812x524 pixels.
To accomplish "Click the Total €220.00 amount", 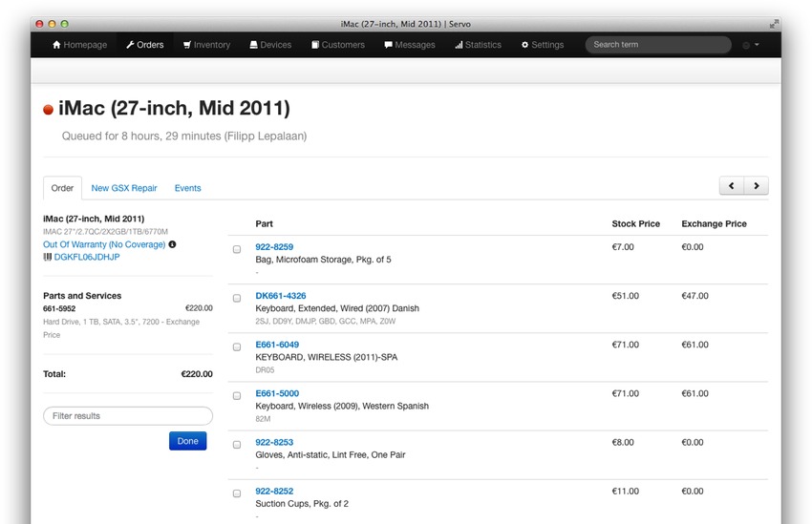I will [197, 374].
